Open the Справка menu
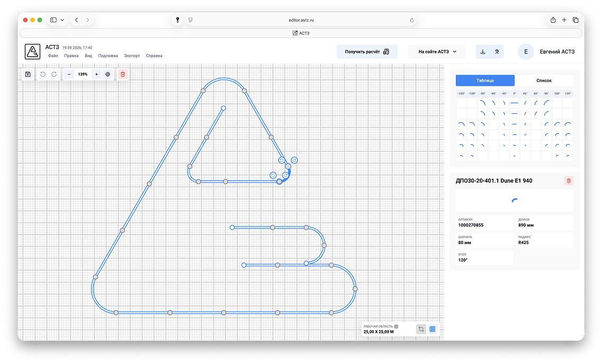602x364 pixels. 154,56
